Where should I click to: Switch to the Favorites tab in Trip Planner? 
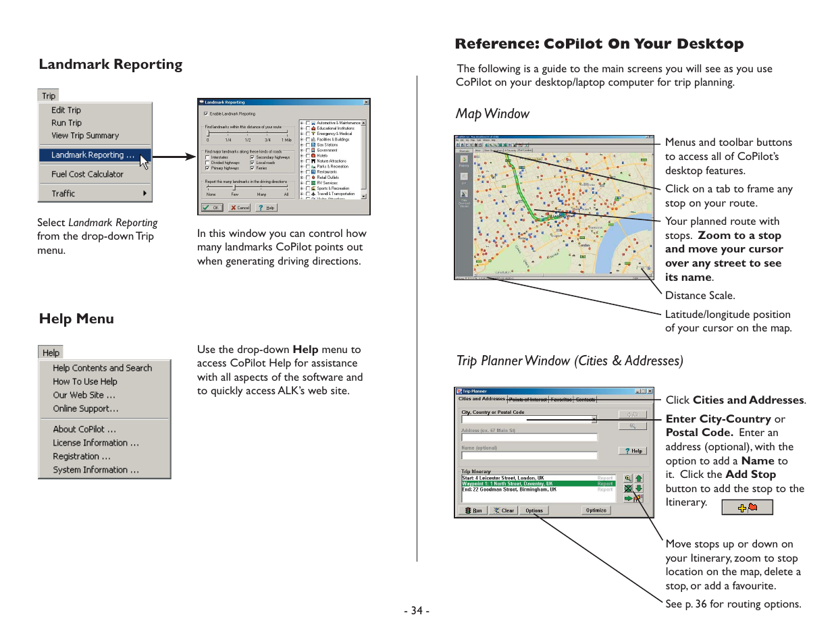pyautogui.click(x=561, y=399)
